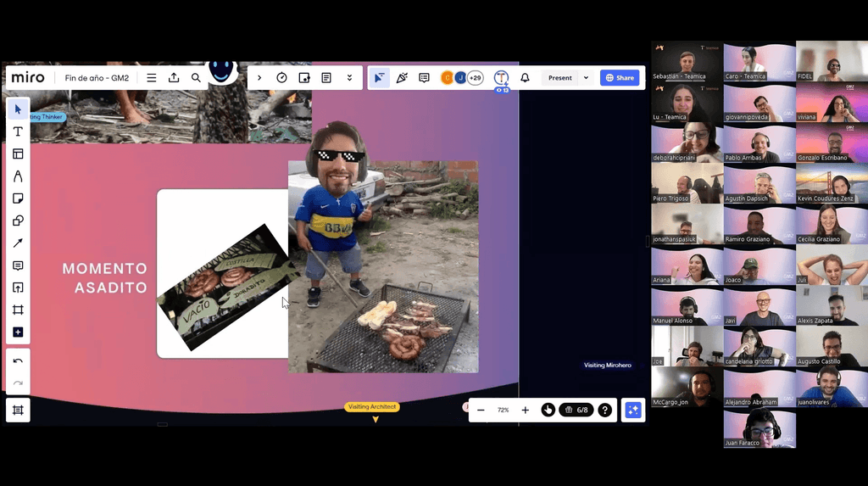Select Cecilia Graziano video tile

click(832, 224)
